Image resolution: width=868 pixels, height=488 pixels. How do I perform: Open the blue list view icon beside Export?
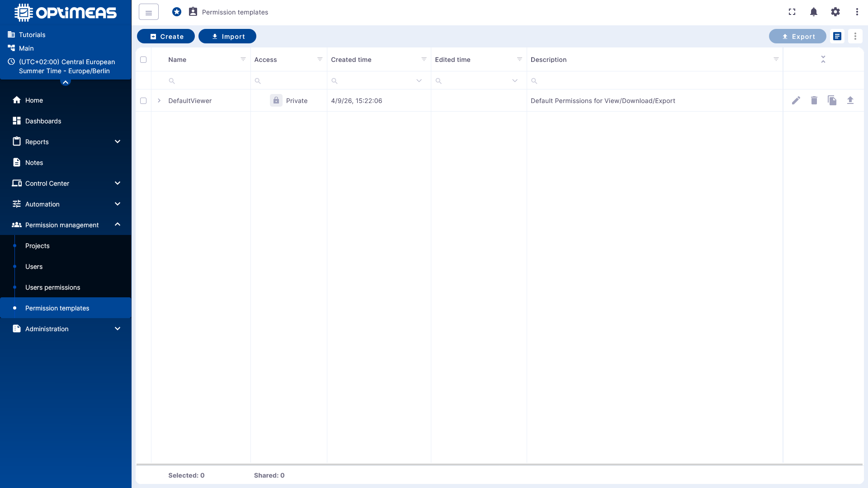pyautogui.click(x=837, y=36)
